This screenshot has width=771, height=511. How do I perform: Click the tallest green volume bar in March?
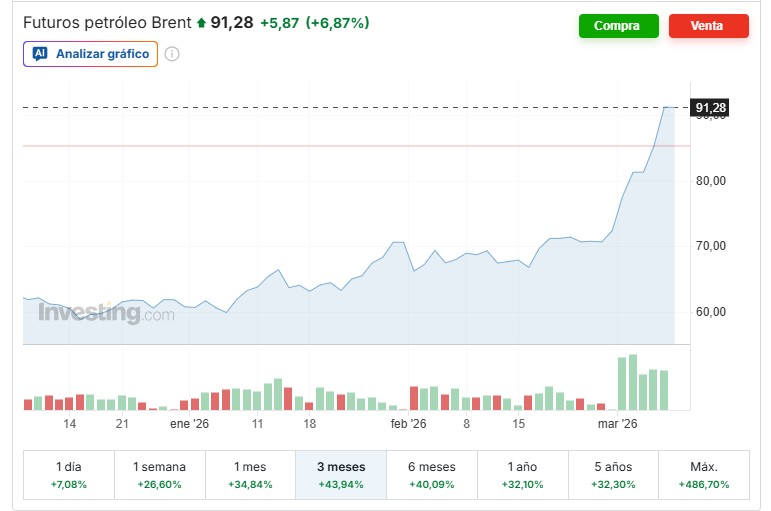(632, 382)
